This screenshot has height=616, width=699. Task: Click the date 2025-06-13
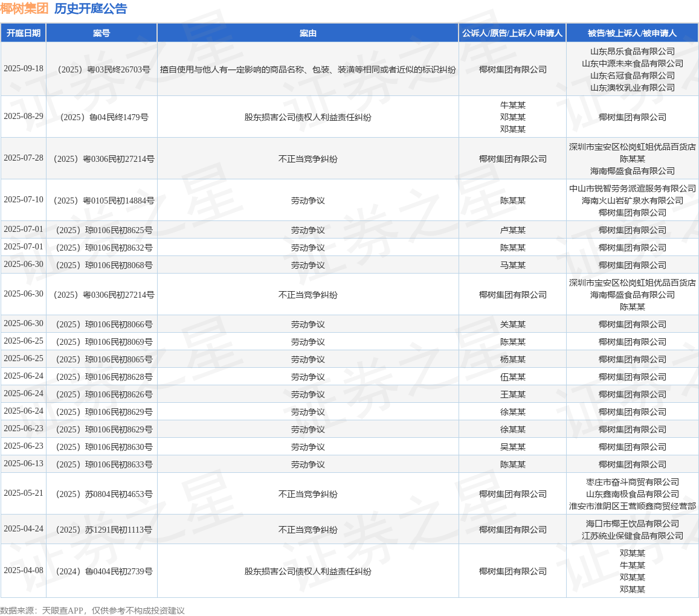click(24, 464)
